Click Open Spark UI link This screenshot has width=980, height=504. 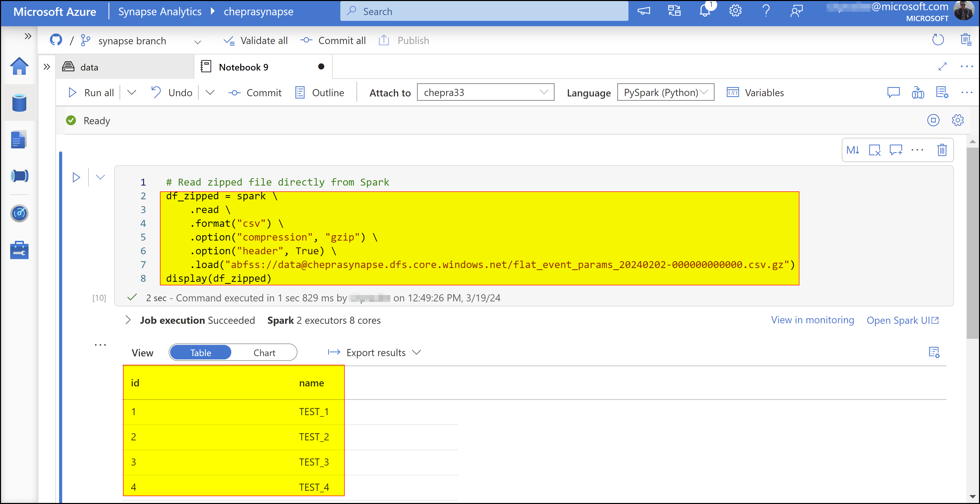(902, 320)
